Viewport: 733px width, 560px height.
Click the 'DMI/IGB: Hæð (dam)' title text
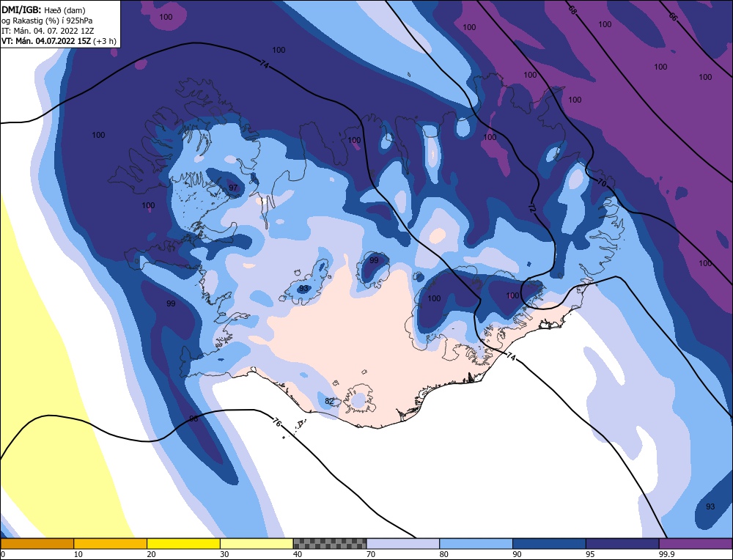[43, 10]
